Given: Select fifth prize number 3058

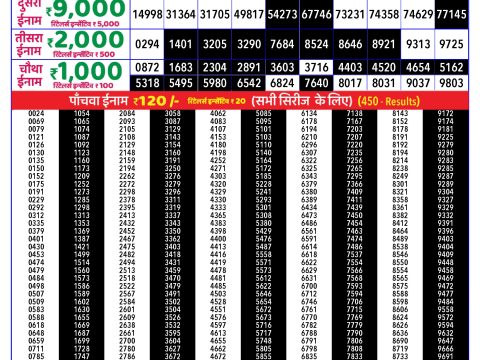Looking at the screenshot, I should click(173, 113).
